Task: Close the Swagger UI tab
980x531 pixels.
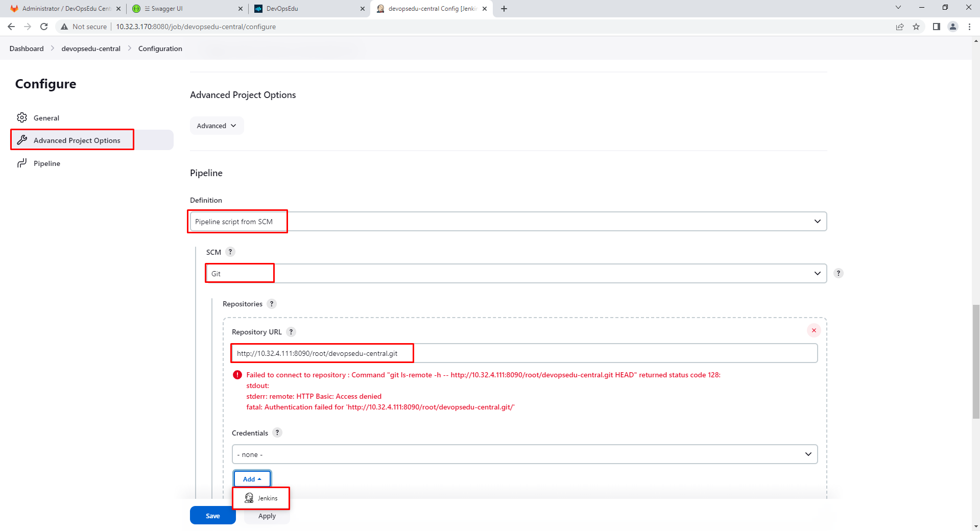Action: click(241, 9)
